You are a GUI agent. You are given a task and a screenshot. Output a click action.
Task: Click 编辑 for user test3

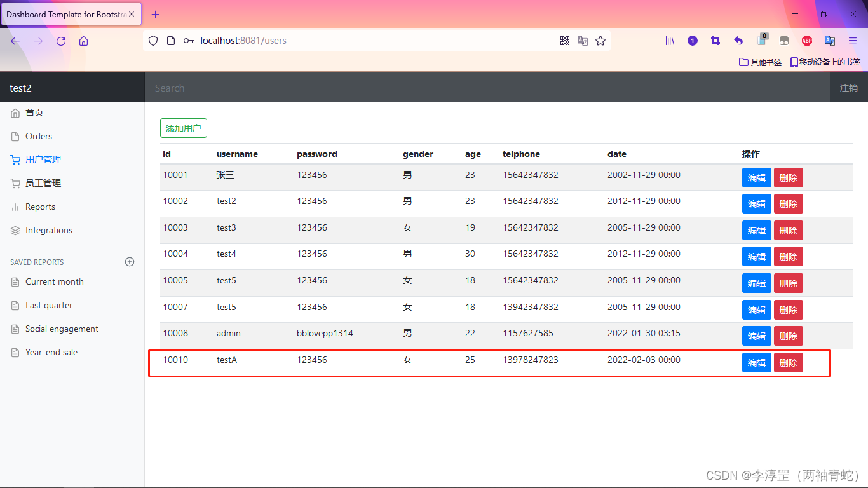click(x=757, y=231)
